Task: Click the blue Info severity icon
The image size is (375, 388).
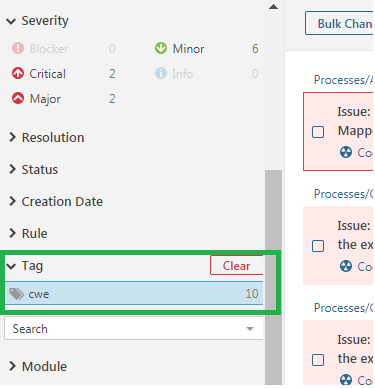Action: click(161, 73)
